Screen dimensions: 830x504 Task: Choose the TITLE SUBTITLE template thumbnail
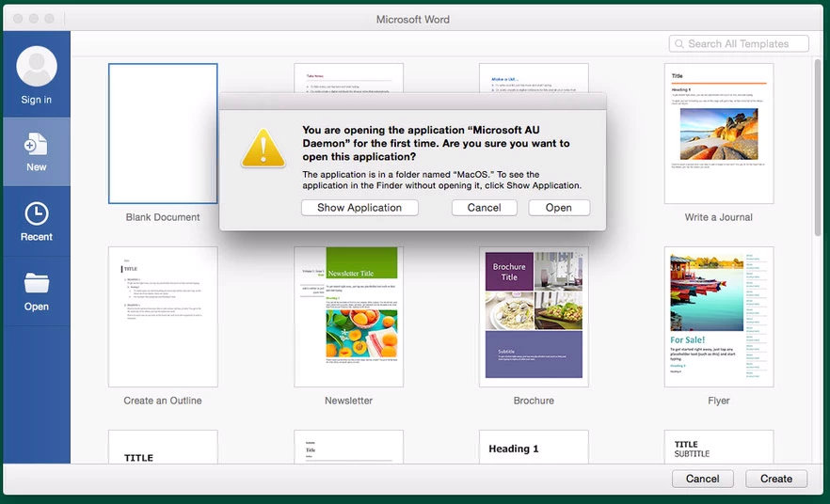719,447
